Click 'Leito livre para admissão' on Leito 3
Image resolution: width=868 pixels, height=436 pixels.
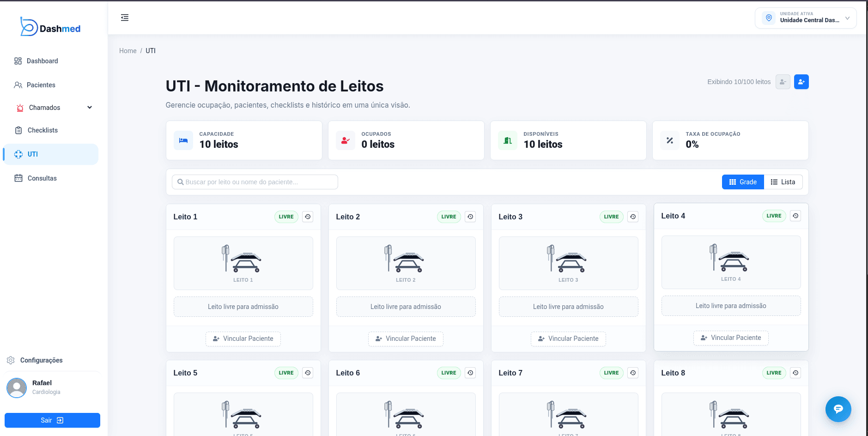pos(568,307)
